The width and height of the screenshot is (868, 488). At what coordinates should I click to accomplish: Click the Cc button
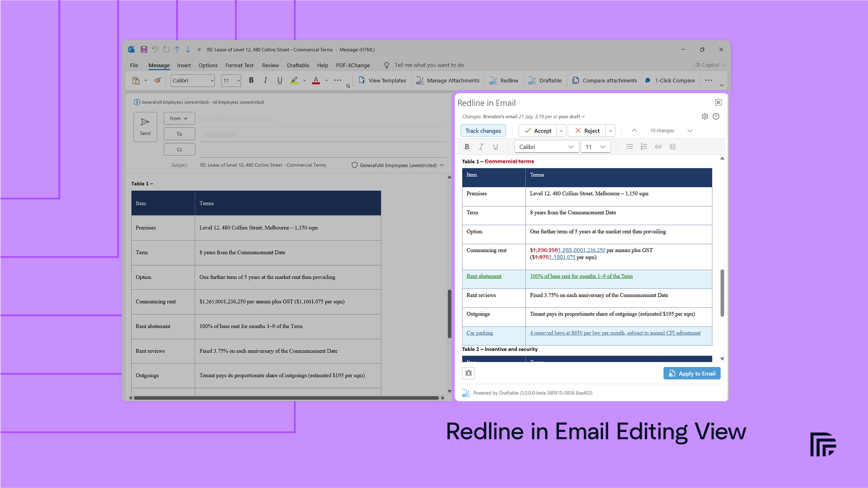click(179, 149)
